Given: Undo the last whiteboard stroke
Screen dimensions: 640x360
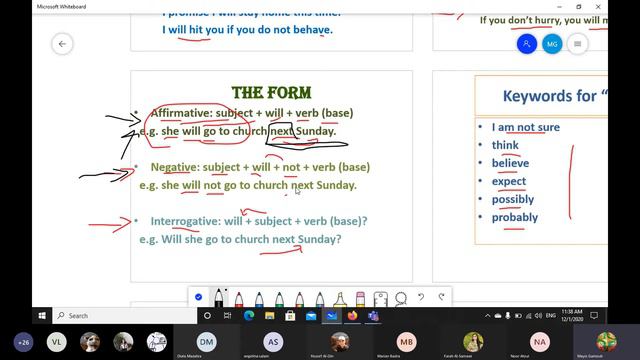Looking at the screenshot, I should point(421,297).
